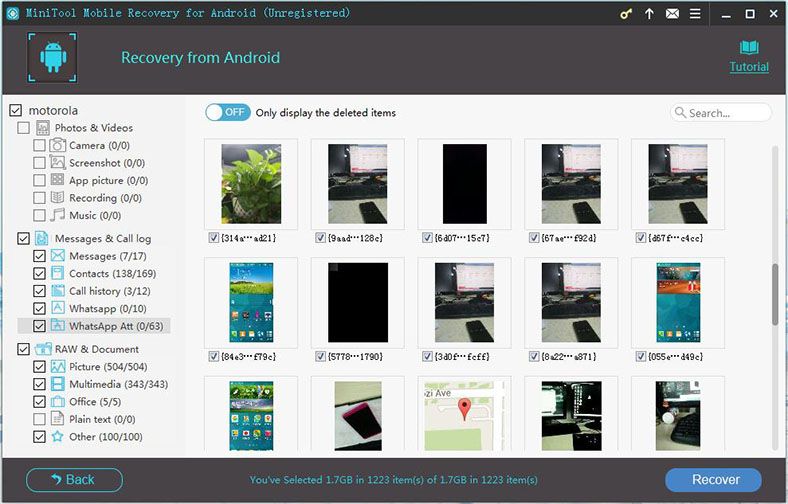This screenshot has height=504, width=788.
Task: Select the Music note icon
Action: click(x=58, y=215)
